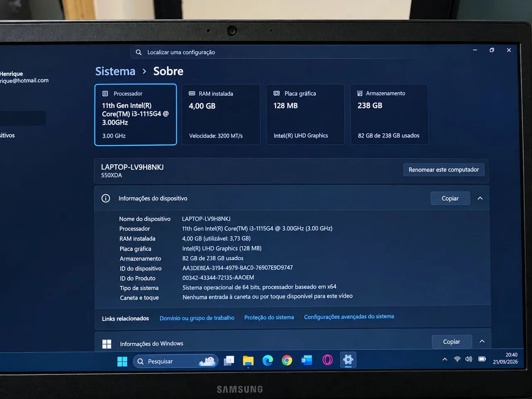Screen dimensions: 532x399
Task: Select the Sobre breadcrumb title
Action: click(x=168, y=71)
